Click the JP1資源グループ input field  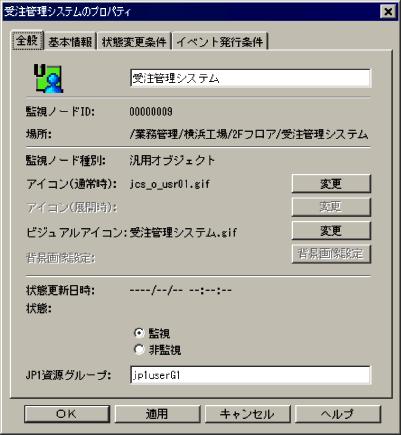click(250, 375)
